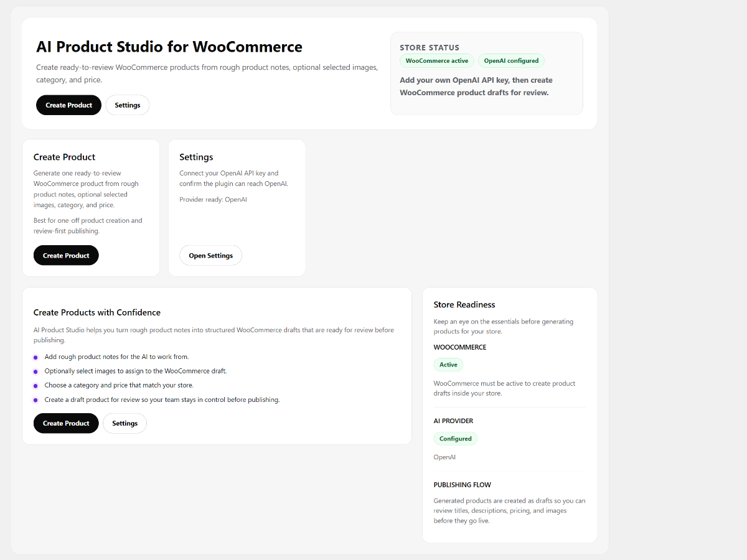The height and width of the screenshot is (560, 747).
Task: Click the 'Provider ready: OpenAI' text
Action: pos(213,200)
